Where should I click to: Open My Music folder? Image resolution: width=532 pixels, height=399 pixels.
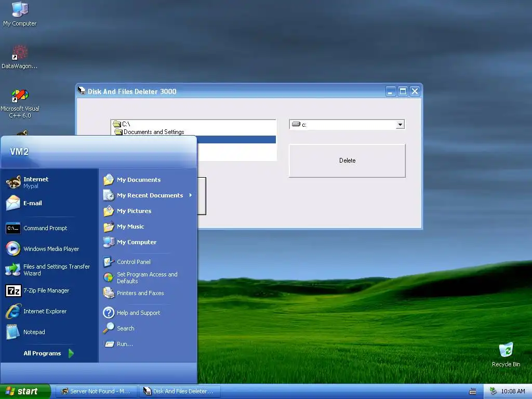click(148, 227)
